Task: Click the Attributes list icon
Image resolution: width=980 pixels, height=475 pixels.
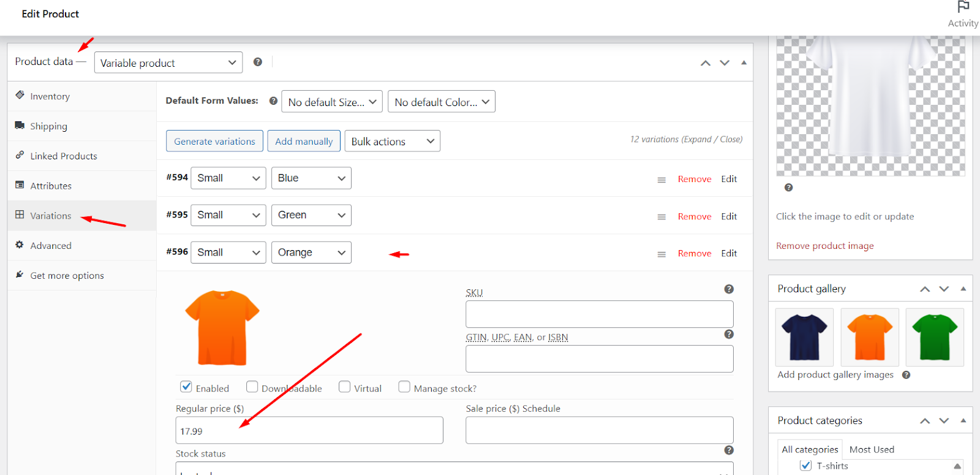Action: click(20, 185)
